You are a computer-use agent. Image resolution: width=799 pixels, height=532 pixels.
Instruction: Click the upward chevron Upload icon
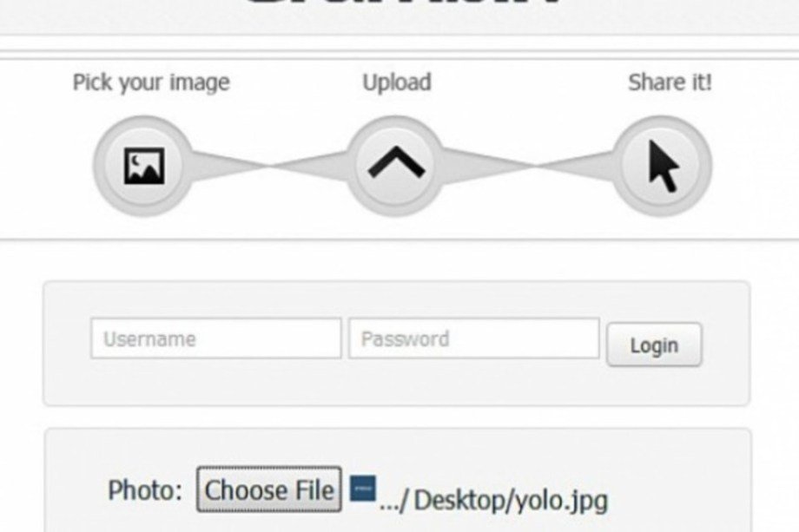(x=396, y=162)
